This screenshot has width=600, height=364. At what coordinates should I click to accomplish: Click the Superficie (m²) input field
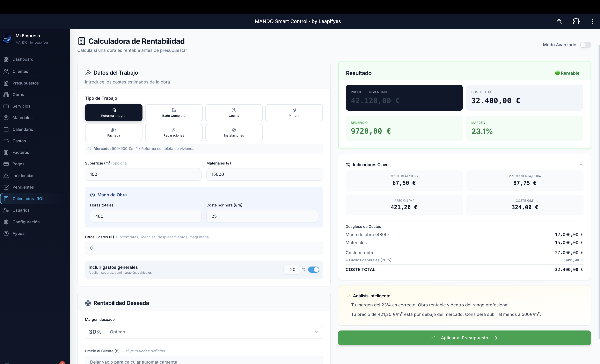pos(143,174)
